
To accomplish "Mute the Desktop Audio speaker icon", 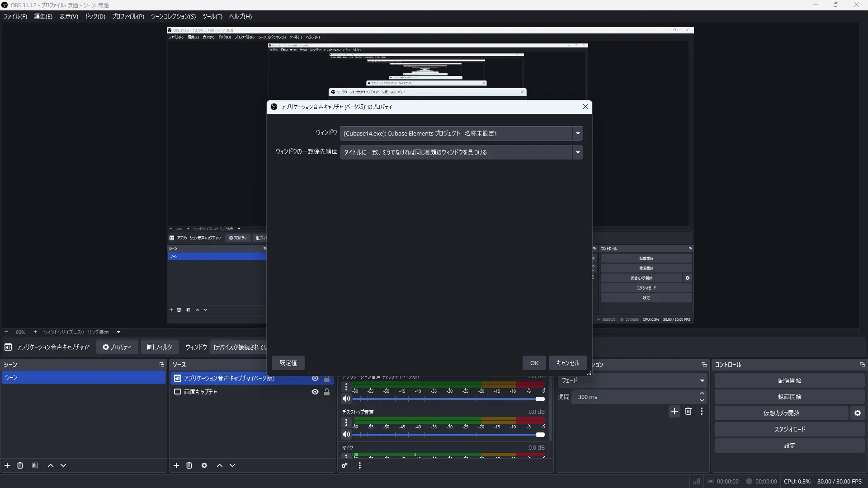I will coord(346,434).
